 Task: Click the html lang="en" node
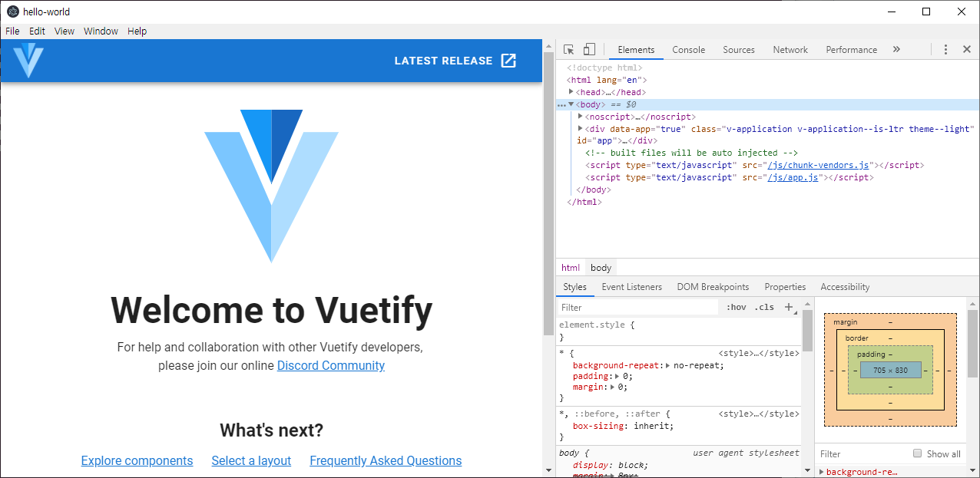(x=607, y=80)
